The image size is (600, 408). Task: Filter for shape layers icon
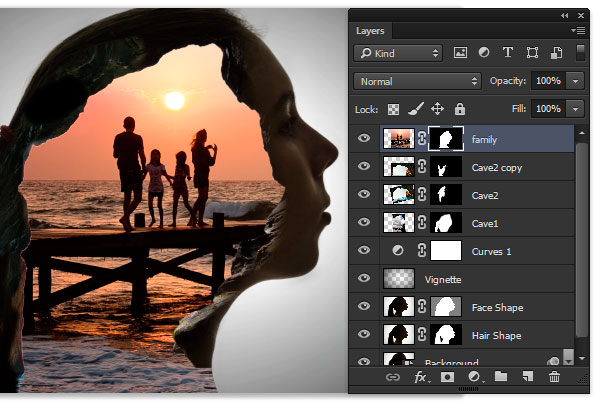(532, 52)
